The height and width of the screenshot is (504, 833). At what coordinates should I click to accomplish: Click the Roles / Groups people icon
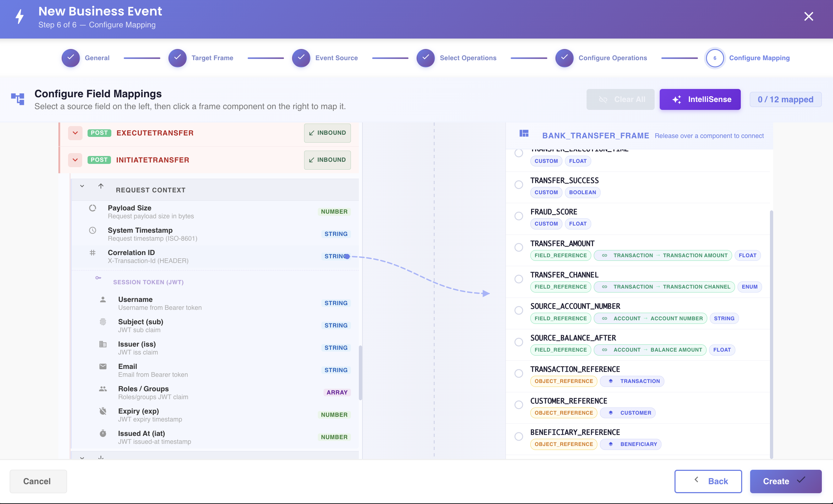[103, 389]
